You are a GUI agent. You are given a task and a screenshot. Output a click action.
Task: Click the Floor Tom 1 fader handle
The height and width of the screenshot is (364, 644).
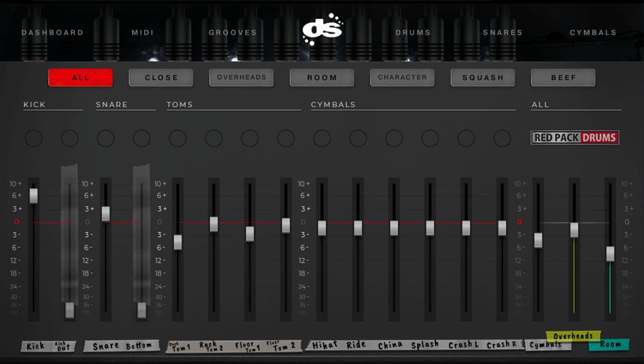(x=250, y=234)
